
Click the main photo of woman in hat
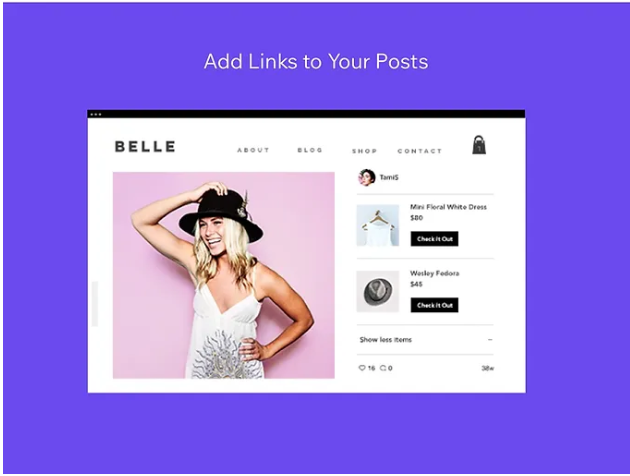pyautogui.click(x=223, y=275)
